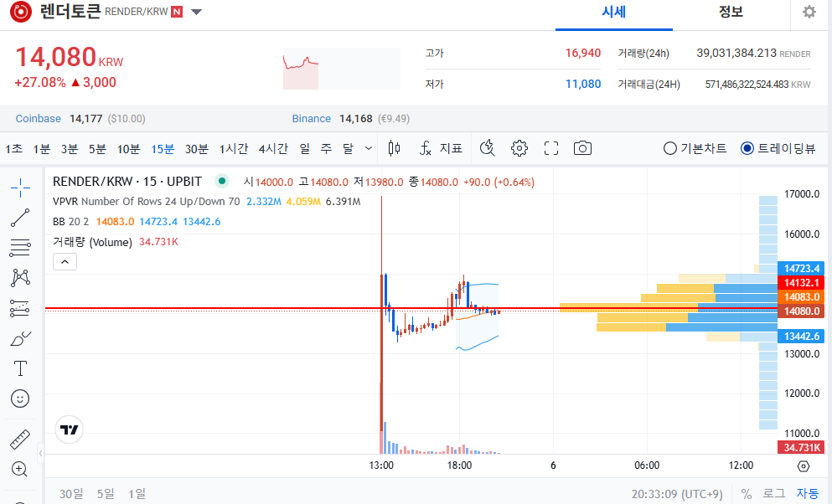Set chart interval to 일

[x=305, y=149]
